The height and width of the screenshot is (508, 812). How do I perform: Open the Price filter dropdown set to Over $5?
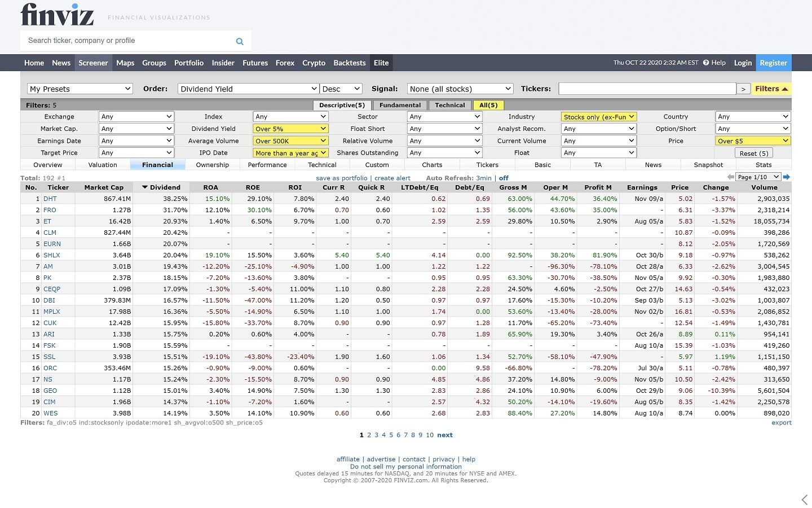click(x=752, y=140)
